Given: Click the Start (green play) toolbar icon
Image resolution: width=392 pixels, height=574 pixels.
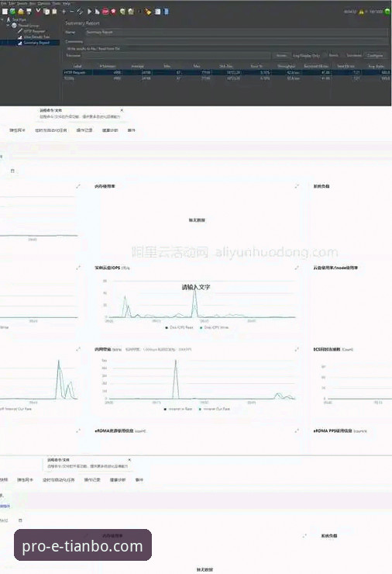Looking at the screenshot, I should pos(90,12).
